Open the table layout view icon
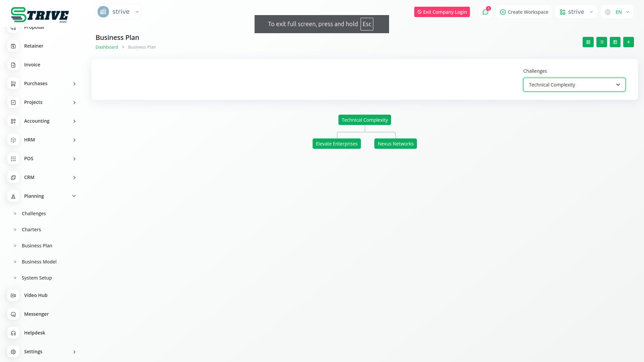644x362 pixels. tap(615, 42)
